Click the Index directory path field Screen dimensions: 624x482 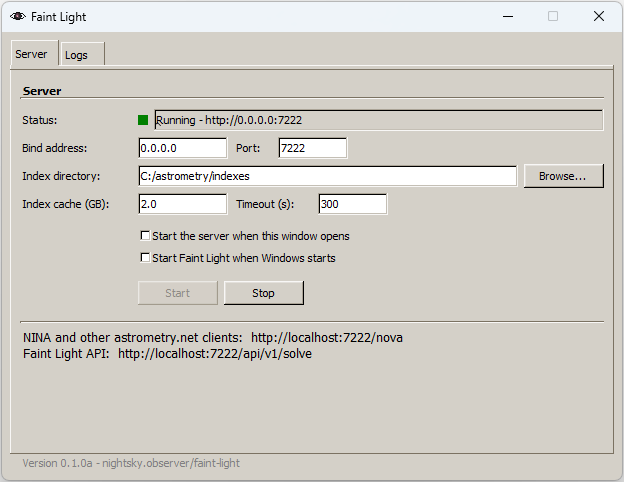point(328,176)
